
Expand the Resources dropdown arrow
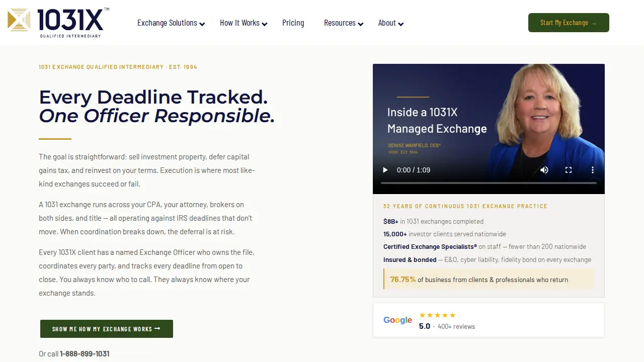361,24
